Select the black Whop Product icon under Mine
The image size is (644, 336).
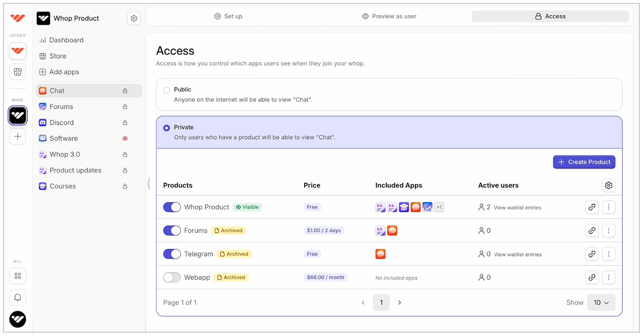[18, 115]
